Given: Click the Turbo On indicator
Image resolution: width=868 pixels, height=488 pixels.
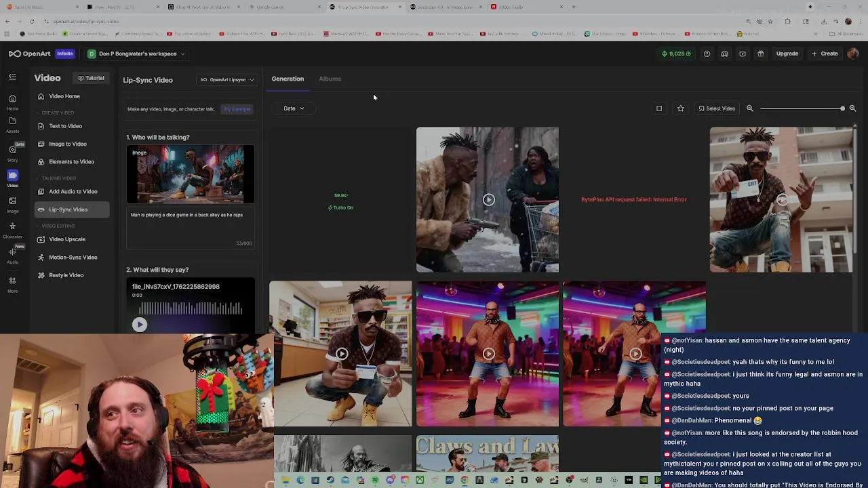Looking at the screenshot, I should tap(340, 207).
